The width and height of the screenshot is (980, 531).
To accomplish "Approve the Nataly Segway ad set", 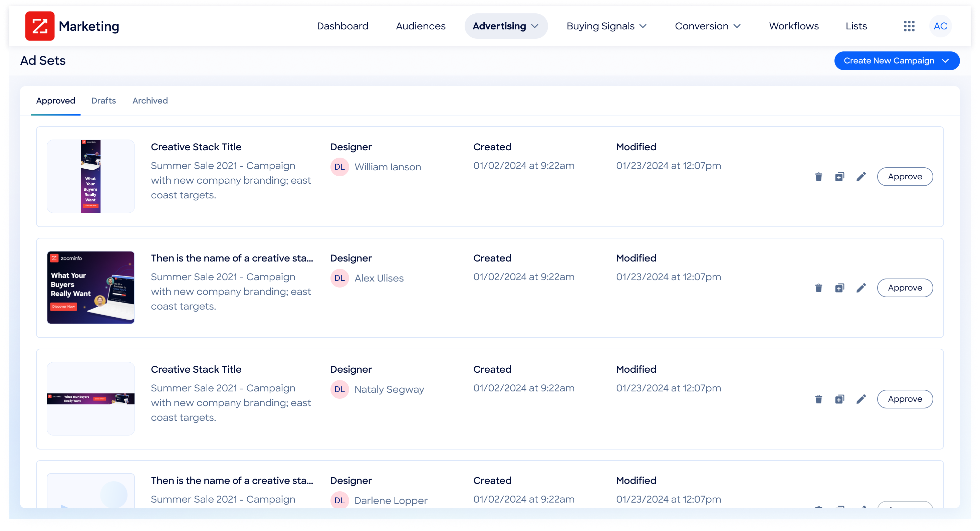I will click(x=905, y=399).
